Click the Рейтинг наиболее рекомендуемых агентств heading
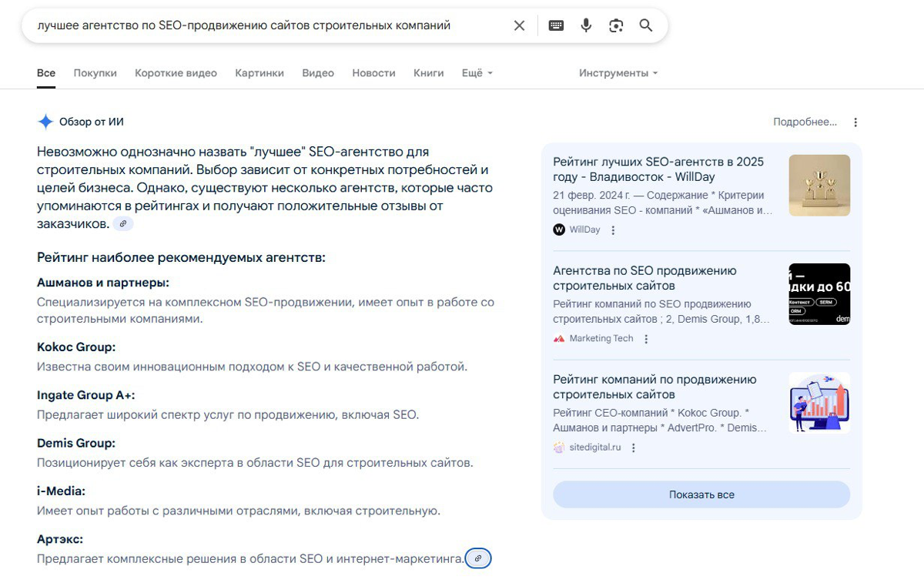Screen dimensions: 924x583 pyautogui.click(x=181, y=257)
